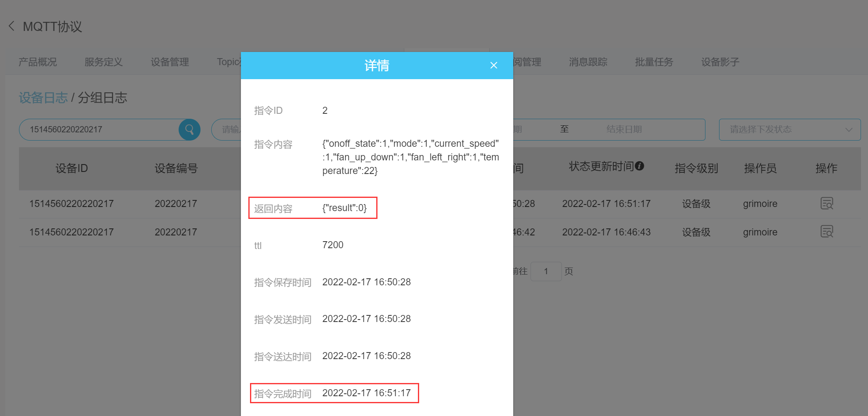Click the back arrow beside MQTT协议 title
The image size is (868, 416).
pos(11,26)
